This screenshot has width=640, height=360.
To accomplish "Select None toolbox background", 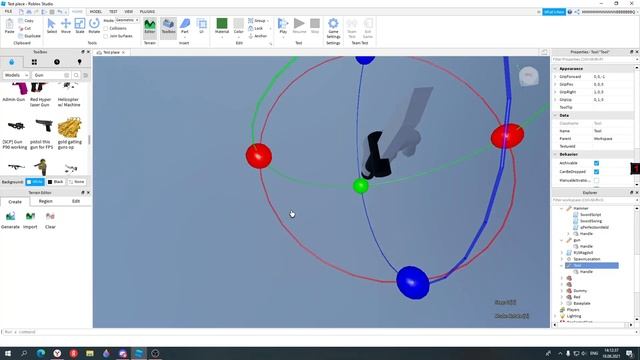I will tap(77, 182).
